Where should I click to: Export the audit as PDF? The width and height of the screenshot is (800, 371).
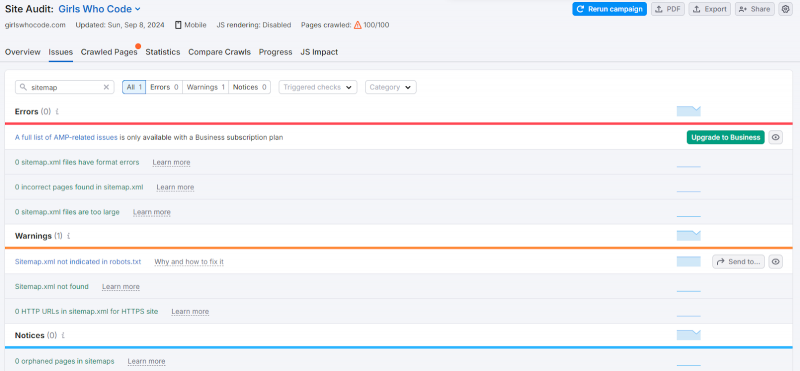coord(668,9)
